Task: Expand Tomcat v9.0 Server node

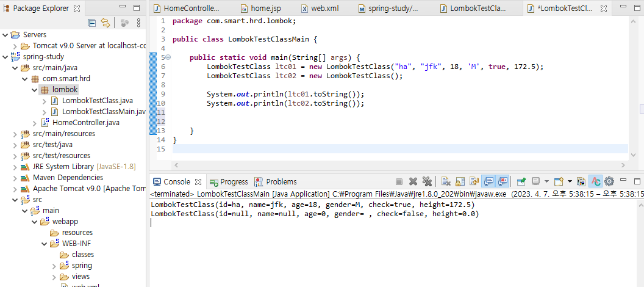Action: click(x=15, y=46)
